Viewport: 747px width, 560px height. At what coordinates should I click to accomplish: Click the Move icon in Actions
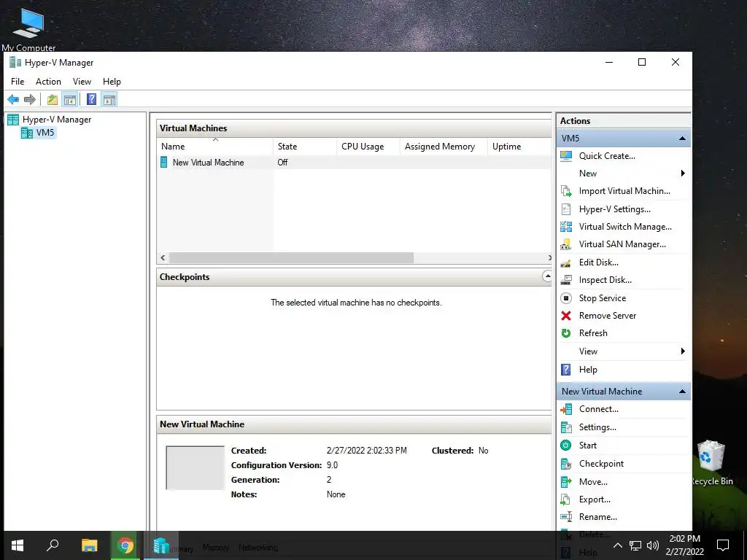point(566,482)
